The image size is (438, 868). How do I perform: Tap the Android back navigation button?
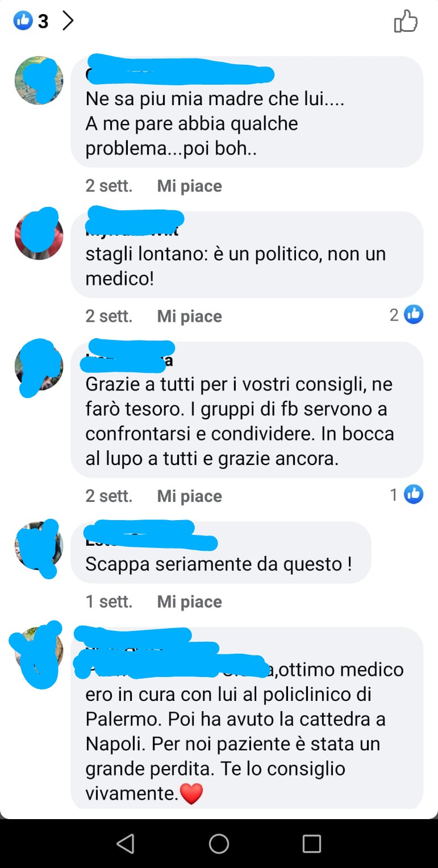126,844
